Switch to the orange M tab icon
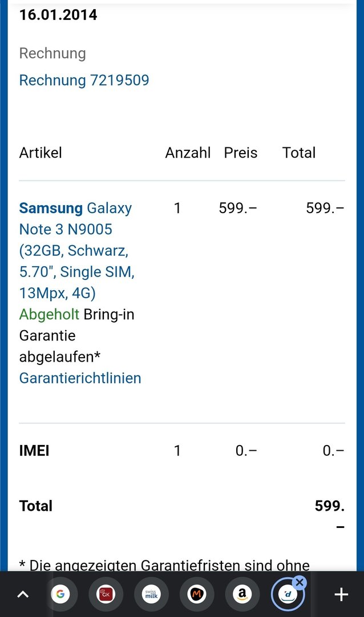The height and width of the screenshot is (617, 364). pos(197,594)
